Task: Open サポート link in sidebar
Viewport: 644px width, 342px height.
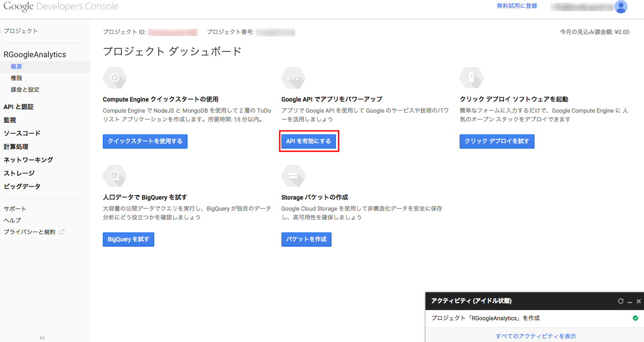Action: click(15, 209)
